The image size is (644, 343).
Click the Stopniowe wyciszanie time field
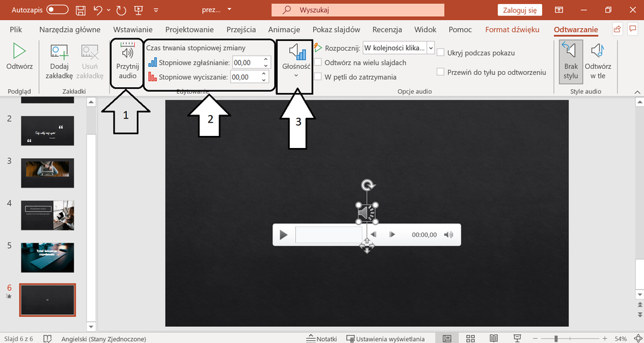pyautogui.click(x=246, y=77)
